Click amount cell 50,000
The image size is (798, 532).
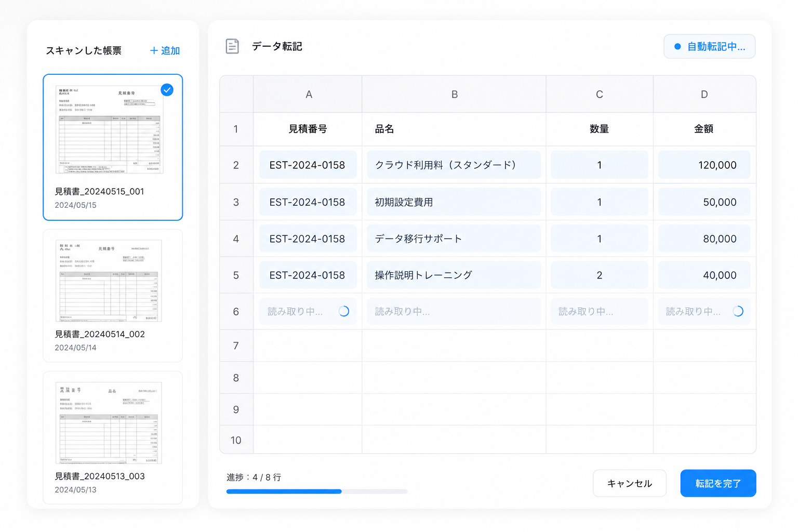[704, 202]
